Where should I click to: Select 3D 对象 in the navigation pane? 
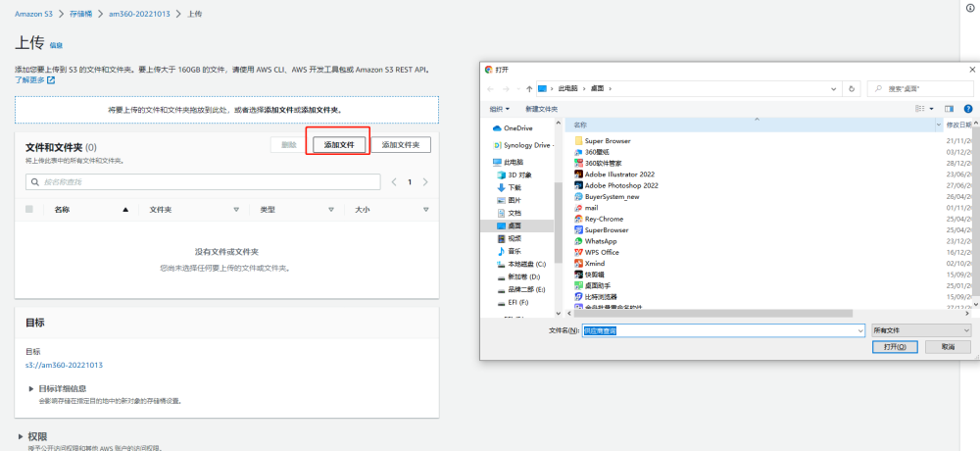click(514, 175)
